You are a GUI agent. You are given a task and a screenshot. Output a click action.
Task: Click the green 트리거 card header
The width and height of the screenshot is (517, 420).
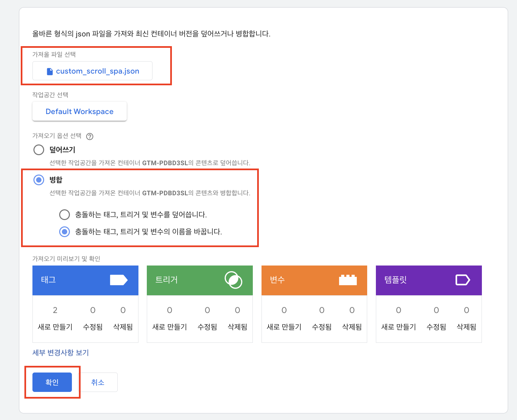click(200, 280)
